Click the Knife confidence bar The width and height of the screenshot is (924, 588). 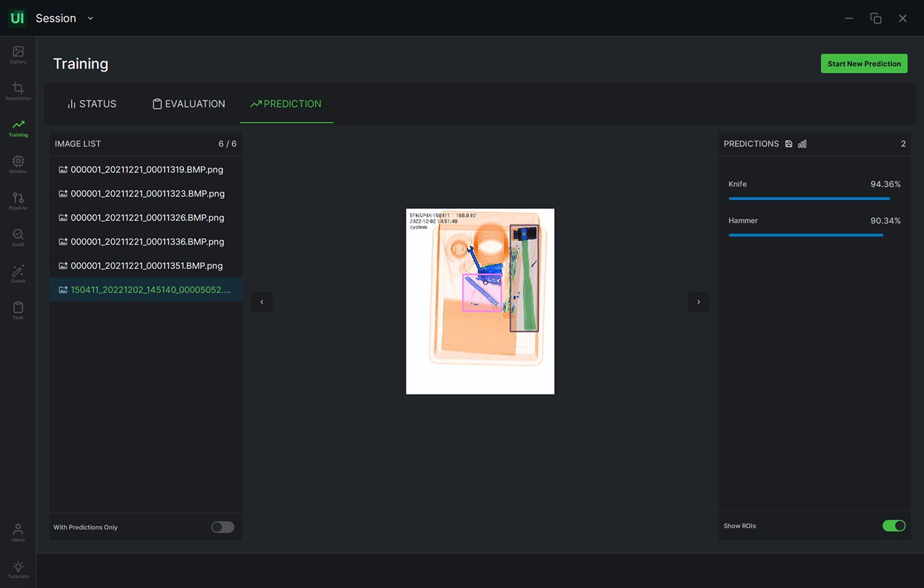(809, 198)
